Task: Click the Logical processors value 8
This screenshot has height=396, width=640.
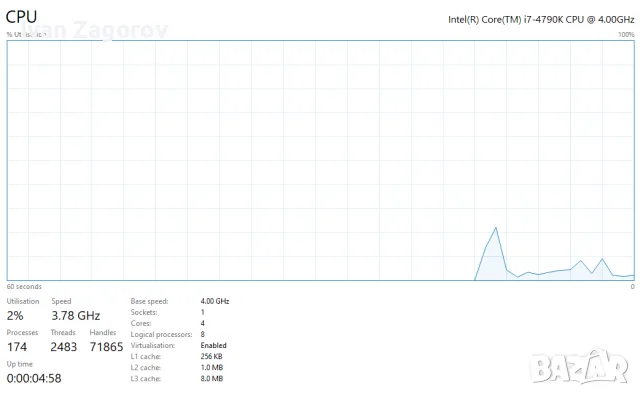Action: click(x=202, y=334)
